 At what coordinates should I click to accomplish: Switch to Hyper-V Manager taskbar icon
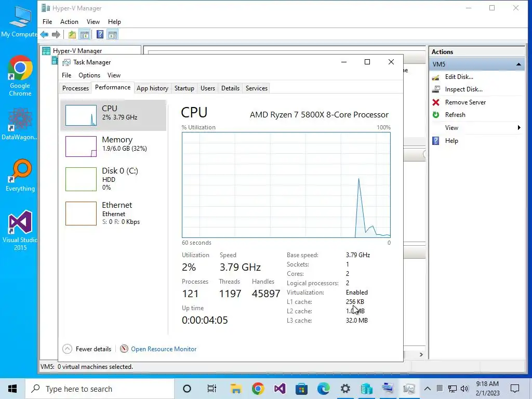(366, 389)
